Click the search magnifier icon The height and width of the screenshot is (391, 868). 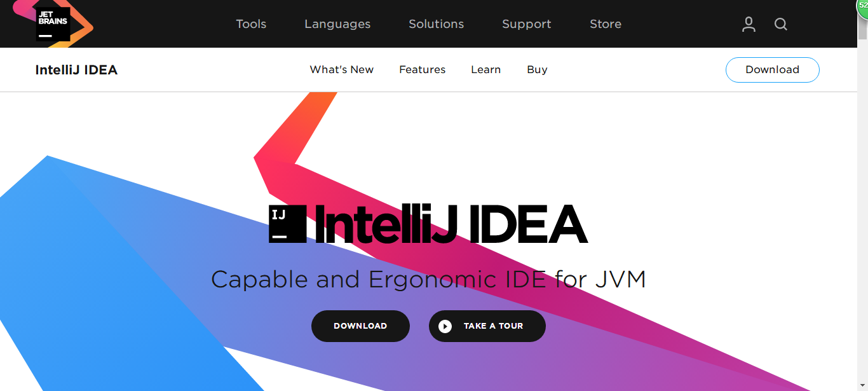[x=781, y=24]
